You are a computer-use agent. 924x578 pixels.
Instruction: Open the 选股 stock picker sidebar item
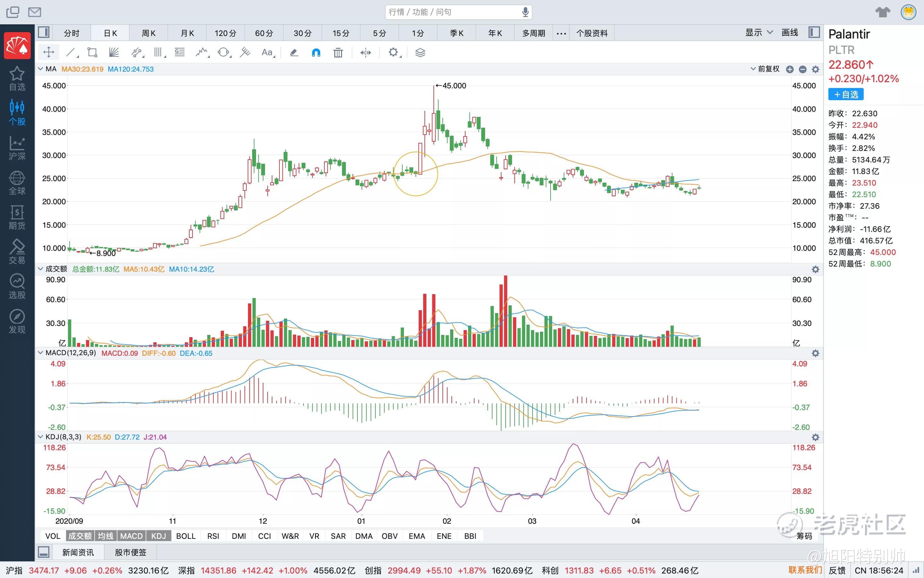(x=17, y=287)
